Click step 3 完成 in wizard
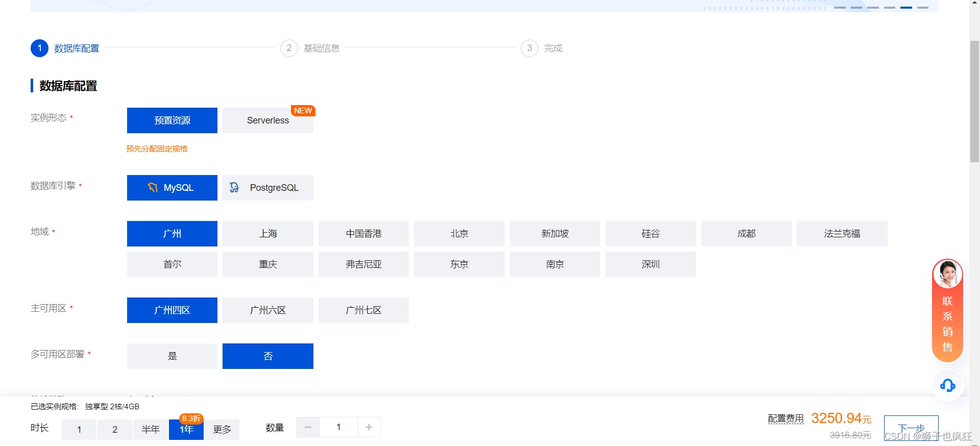The image size is (980, 446). pyautogui.click(x=542, y=48)
